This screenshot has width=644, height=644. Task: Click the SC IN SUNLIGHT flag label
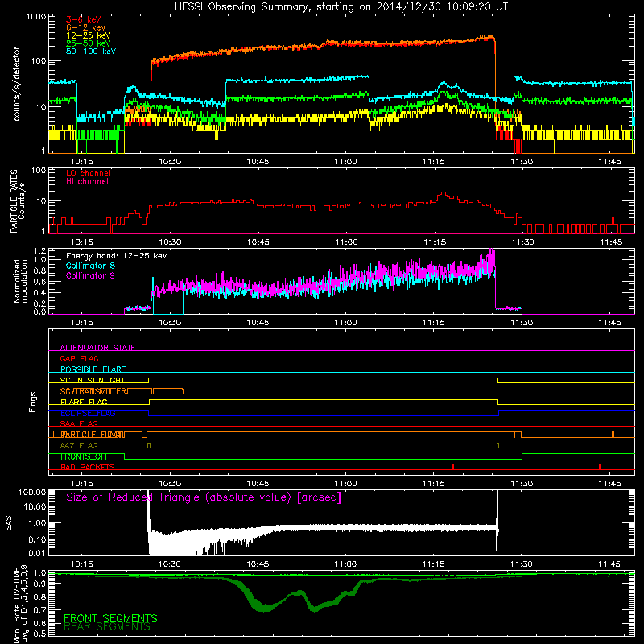(93, 380)
